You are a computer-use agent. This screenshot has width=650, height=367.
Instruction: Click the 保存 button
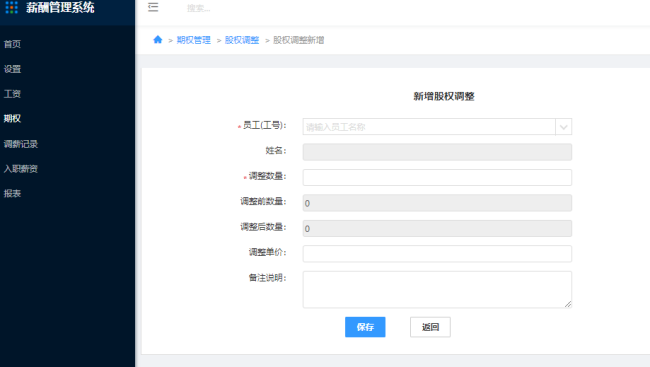coord(365,327)
